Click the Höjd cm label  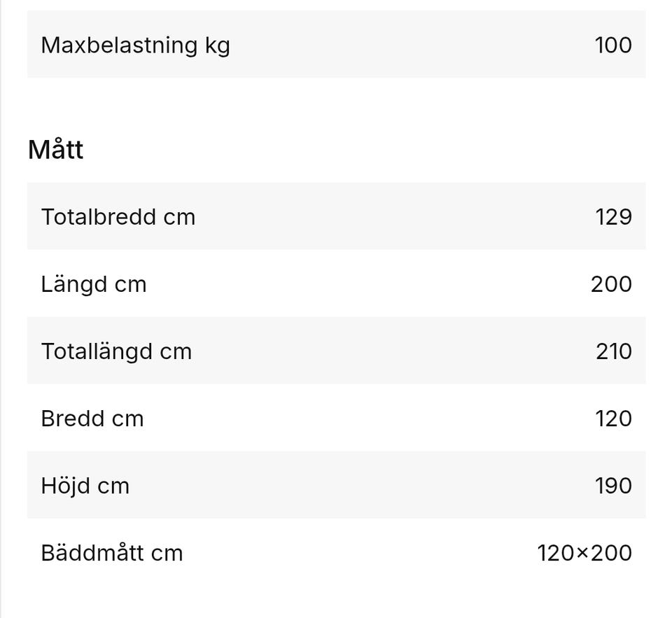(x=85, y=486)
